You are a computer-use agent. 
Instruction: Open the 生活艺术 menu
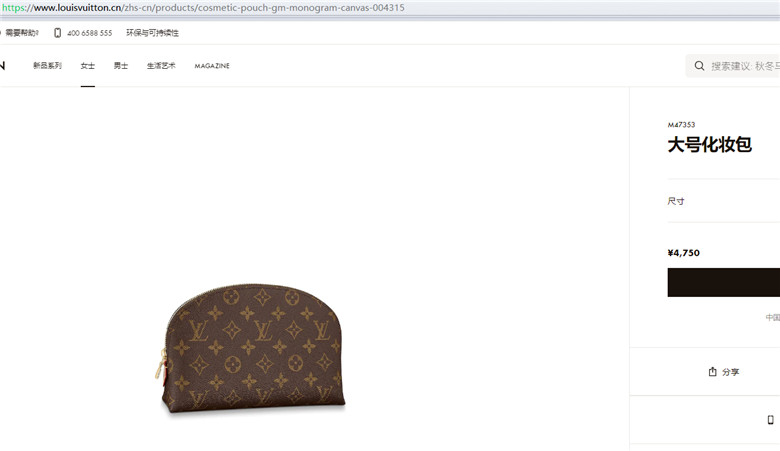pyautogui.click(x=161, y=66)
